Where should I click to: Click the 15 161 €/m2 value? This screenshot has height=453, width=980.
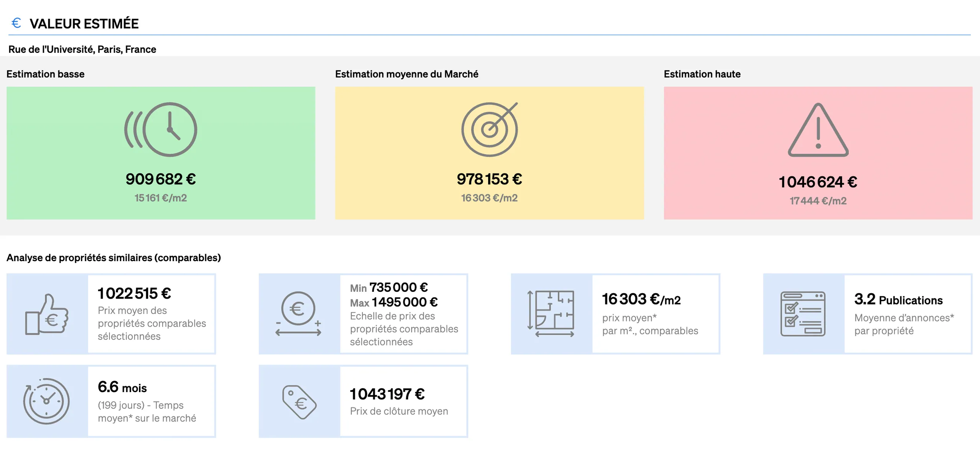[x=161, y=198]
